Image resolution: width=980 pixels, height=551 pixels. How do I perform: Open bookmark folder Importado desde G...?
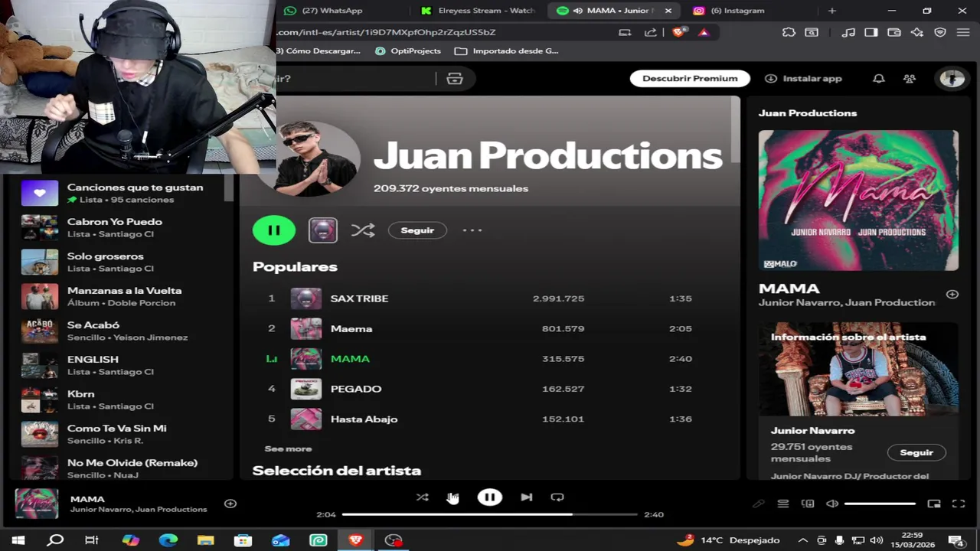click(x=507, y=51)
